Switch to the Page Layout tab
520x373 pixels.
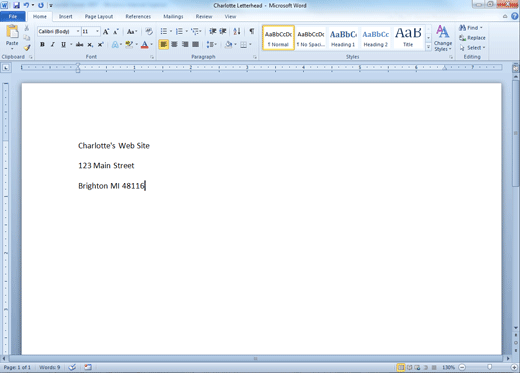tap(99, 16)
